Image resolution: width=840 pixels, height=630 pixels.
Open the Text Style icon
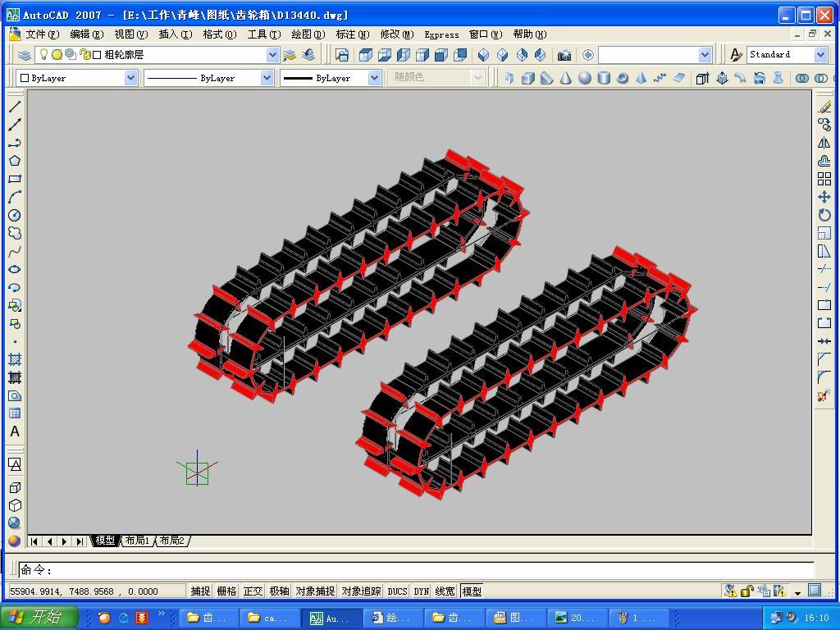pos(736,55)
